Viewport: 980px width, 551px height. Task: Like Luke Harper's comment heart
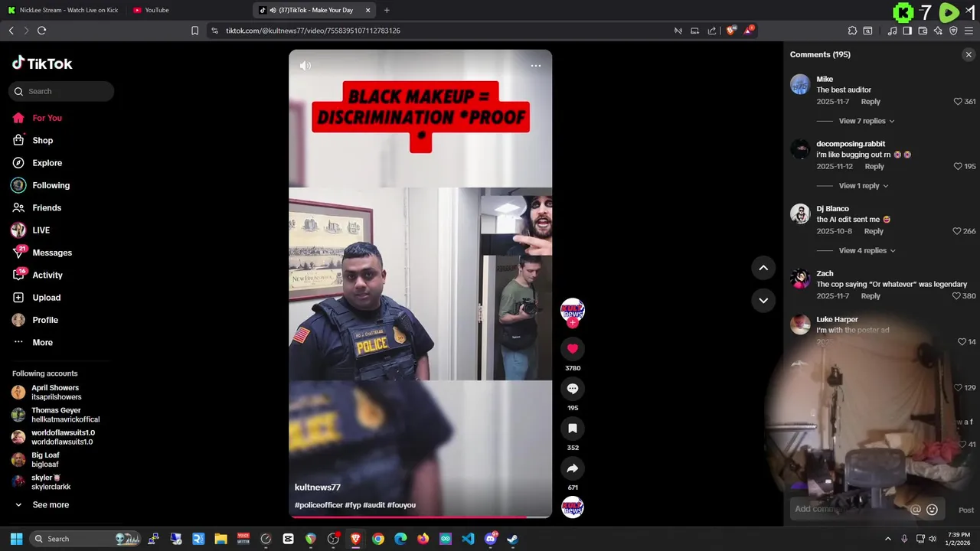coord(962,342)
